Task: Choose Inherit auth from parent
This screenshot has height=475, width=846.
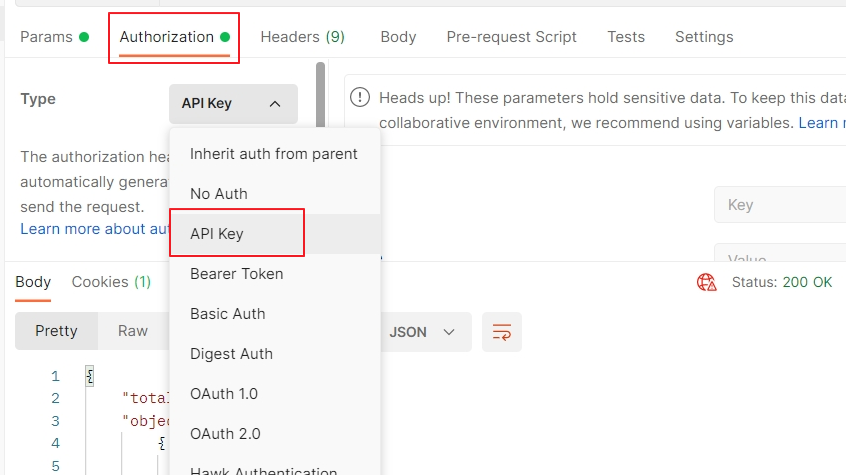Action: pyautogui.click(x=274, y=154)
